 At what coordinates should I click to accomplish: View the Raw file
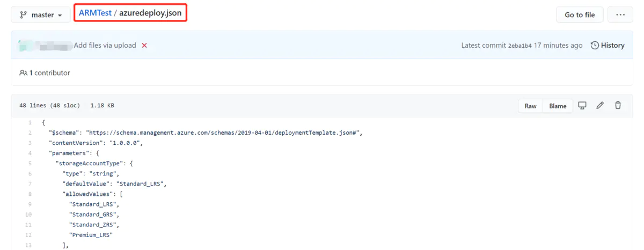coord(530,106)
